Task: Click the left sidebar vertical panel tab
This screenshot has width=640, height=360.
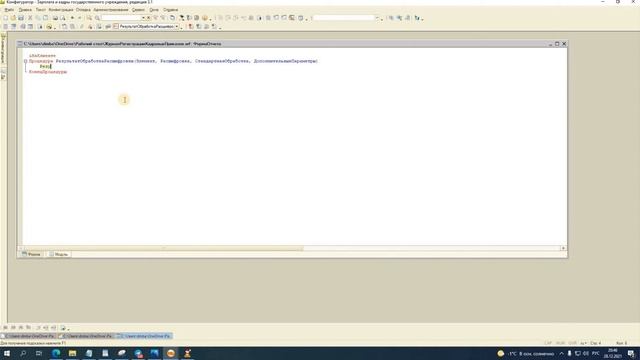Action: pos(3,49)
